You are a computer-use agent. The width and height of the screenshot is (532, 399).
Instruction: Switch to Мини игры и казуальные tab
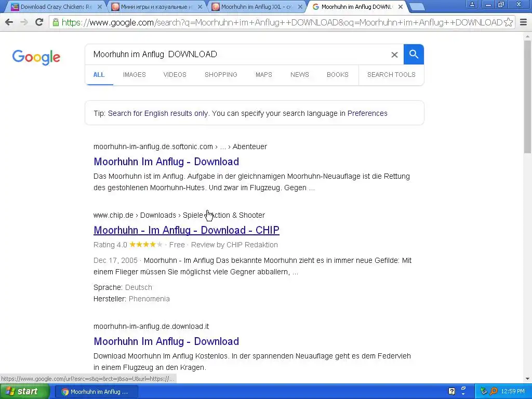pyautogui.click(x=156, y=7)
